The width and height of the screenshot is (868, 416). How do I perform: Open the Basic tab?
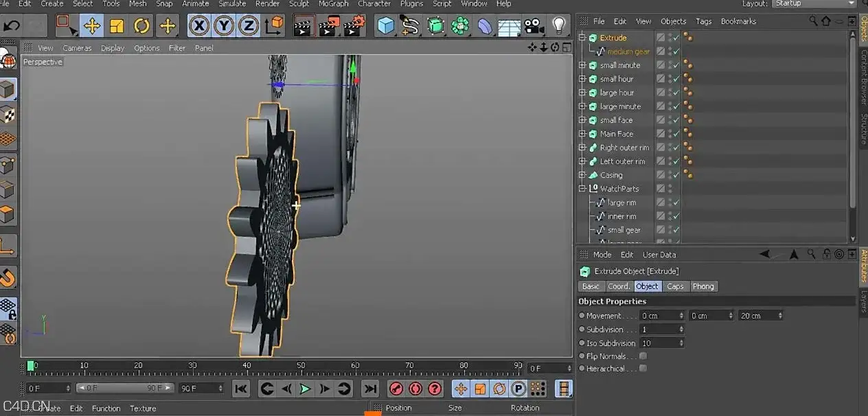591,286
